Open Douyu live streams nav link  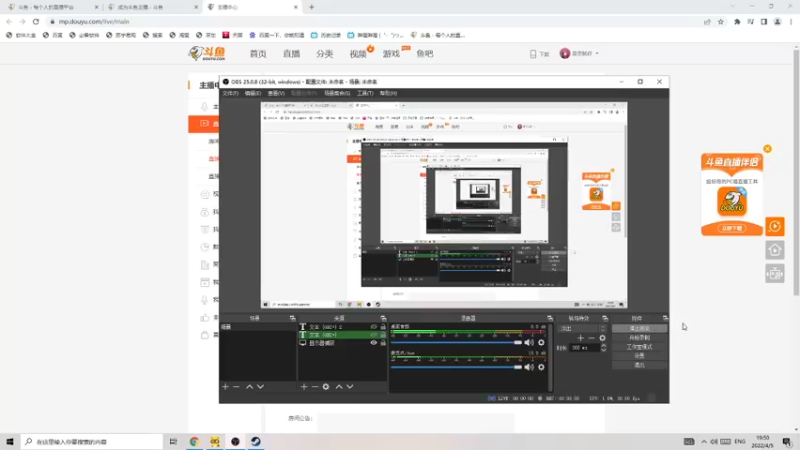(291, 54)
